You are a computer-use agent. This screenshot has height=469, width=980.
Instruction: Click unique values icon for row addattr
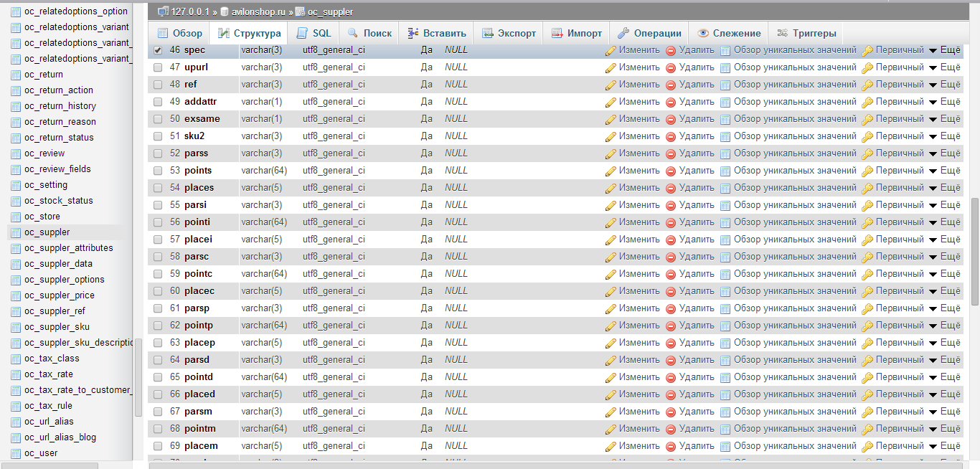tap(725, 102)
